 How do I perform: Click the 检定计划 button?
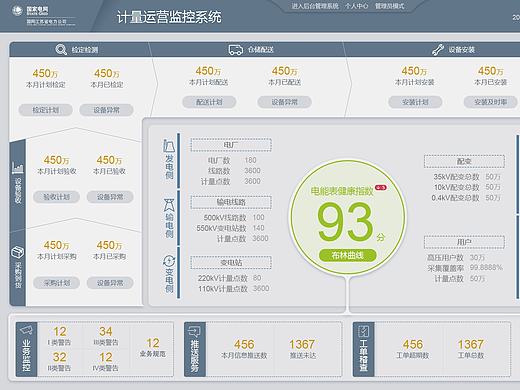click(46, 110)
